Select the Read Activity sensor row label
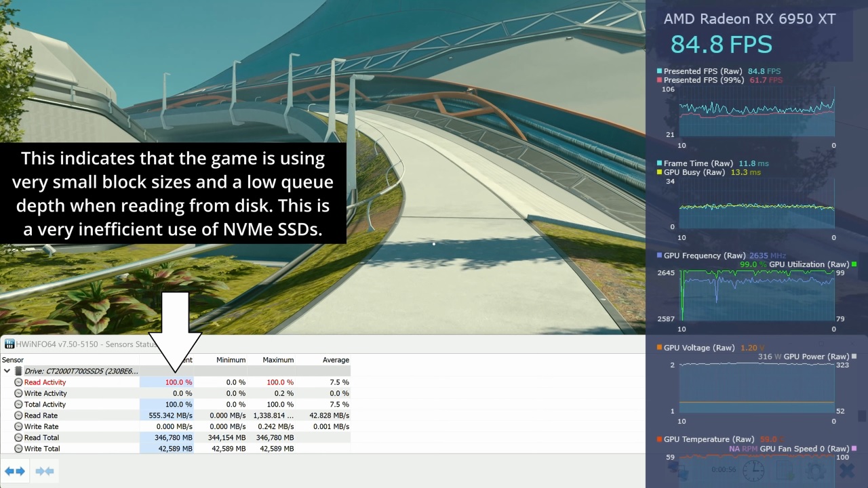Screen dimensions: 868x488 click(x=45, y=382)
